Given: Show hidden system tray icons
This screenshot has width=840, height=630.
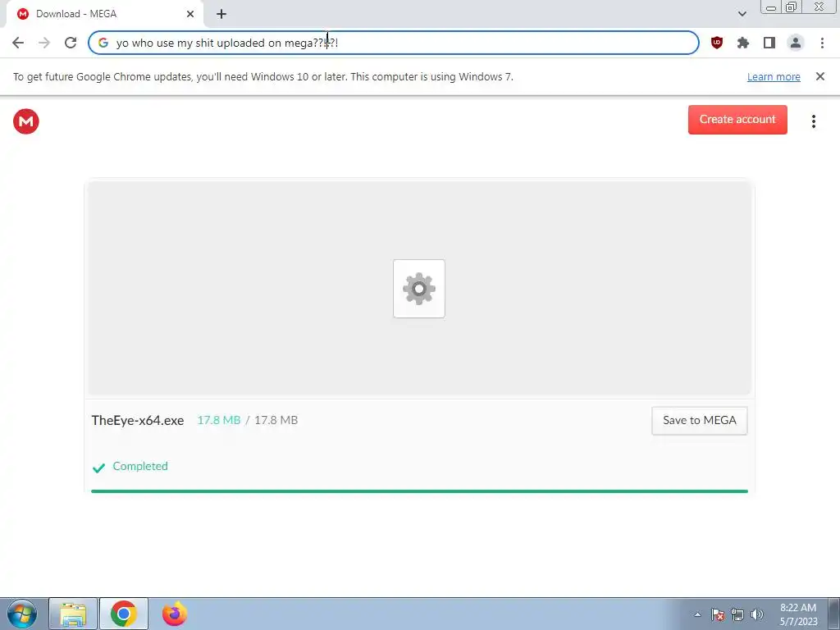Looking at the screenshot, I should point(697,614).
